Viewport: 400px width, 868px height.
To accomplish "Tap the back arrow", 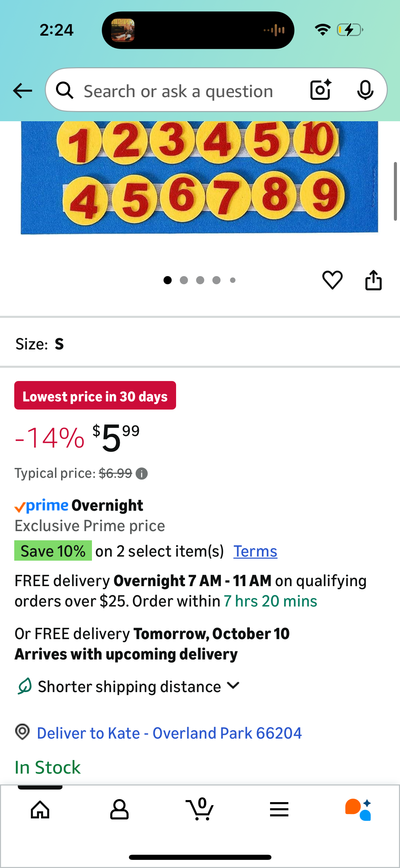I will [x=22, y=91].
